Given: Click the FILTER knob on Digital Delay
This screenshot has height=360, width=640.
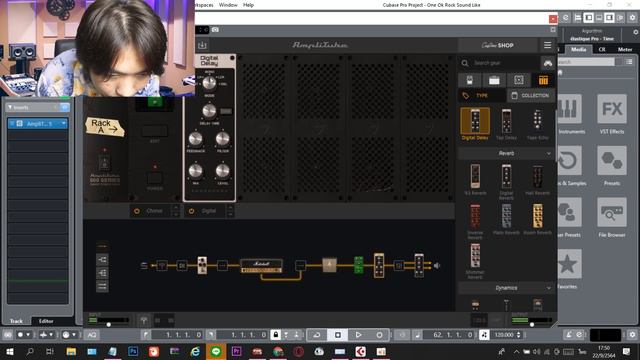Looking at the screenshot, I should pyautogui.click(x=222, y=139).
